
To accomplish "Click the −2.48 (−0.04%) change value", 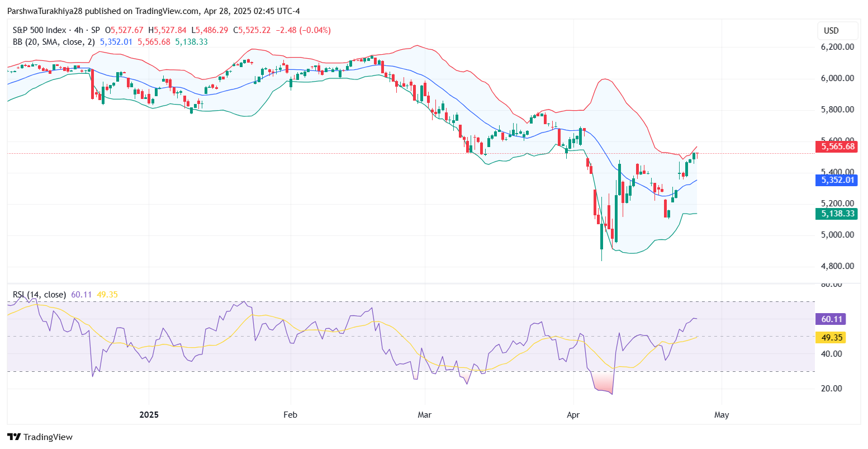I will click(x=303, y=30).
